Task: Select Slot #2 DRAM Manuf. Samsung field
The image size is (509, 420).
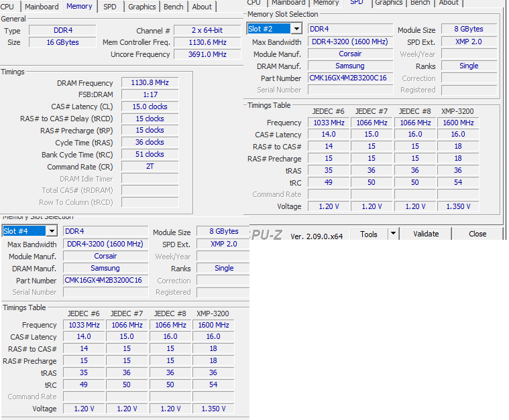Action: tap(350, 66)
